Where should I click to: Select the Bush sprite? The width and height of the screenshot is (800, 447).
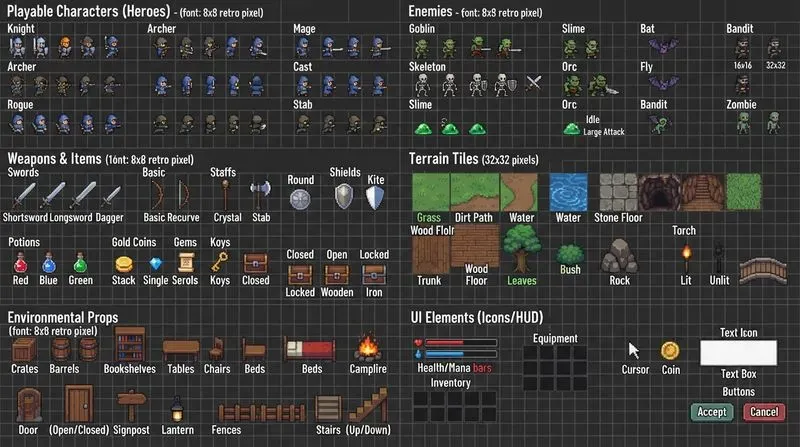[x=570, y=254]
